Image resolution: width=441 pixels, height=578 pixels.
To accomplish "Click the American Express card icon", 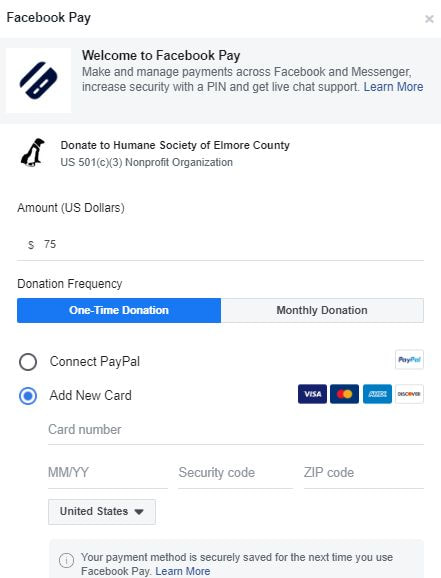I will 377,394.
